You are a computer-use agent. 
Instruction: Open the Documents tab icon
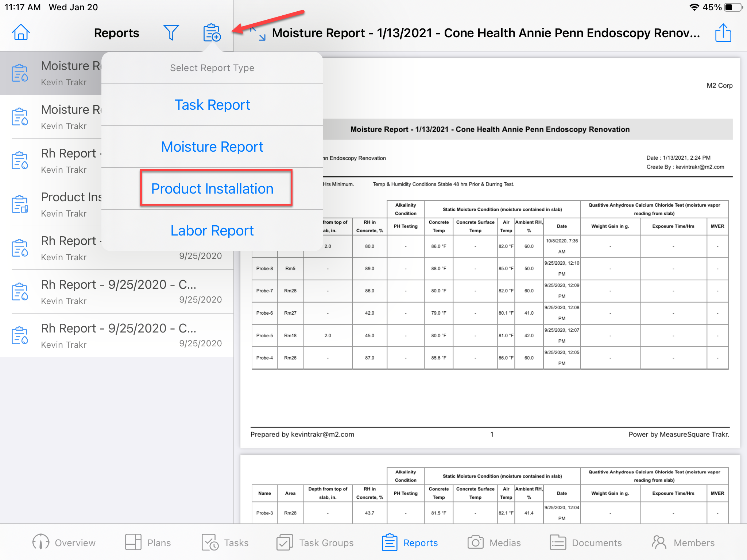pyautogui.click(x=585, y=542)
